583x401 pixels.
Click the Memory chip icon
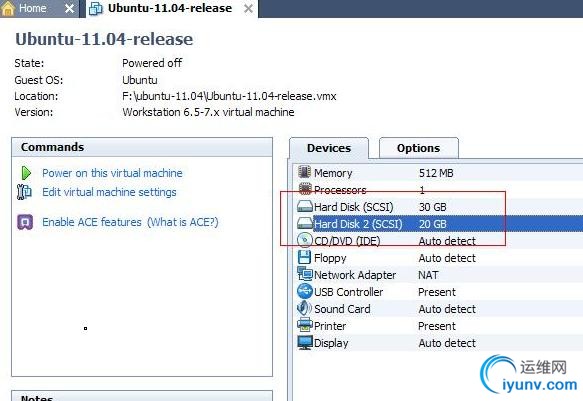305,172
